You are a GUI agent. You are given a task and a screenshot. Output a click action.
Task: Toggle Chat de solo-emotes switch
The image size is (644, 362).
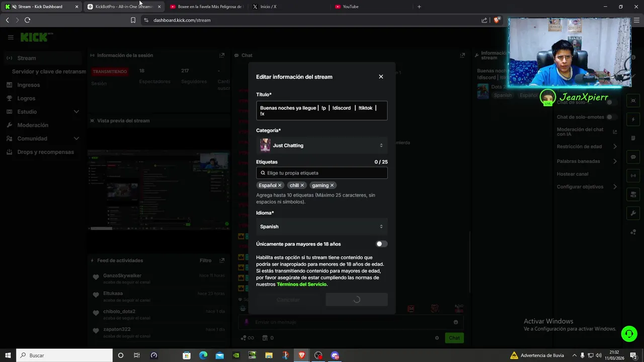[611, 117]
